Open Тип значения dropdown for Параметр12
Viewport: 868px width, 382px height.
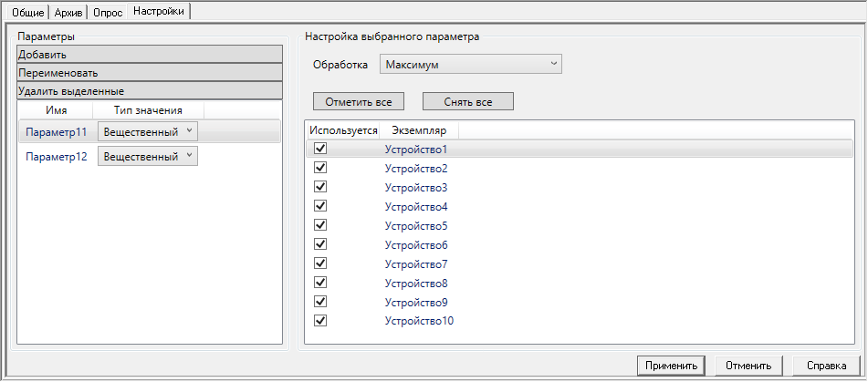(x=148, y=156)
